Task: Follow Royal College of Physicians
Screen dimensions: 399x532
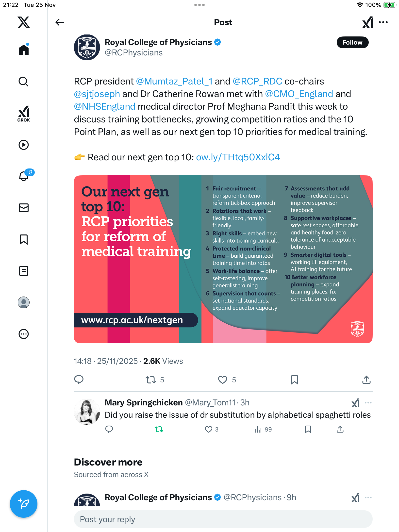Action: point(352,42)
